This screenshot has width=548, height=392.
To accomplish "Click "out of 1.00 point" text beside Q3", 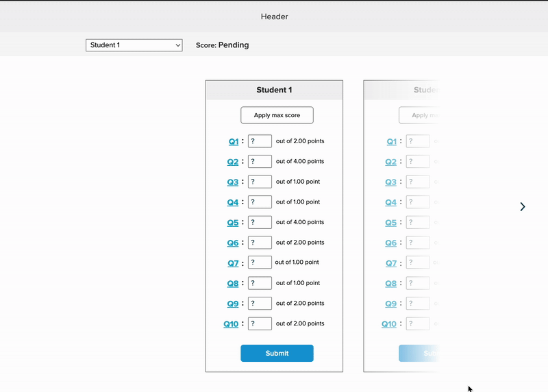I will pos(298,182).
